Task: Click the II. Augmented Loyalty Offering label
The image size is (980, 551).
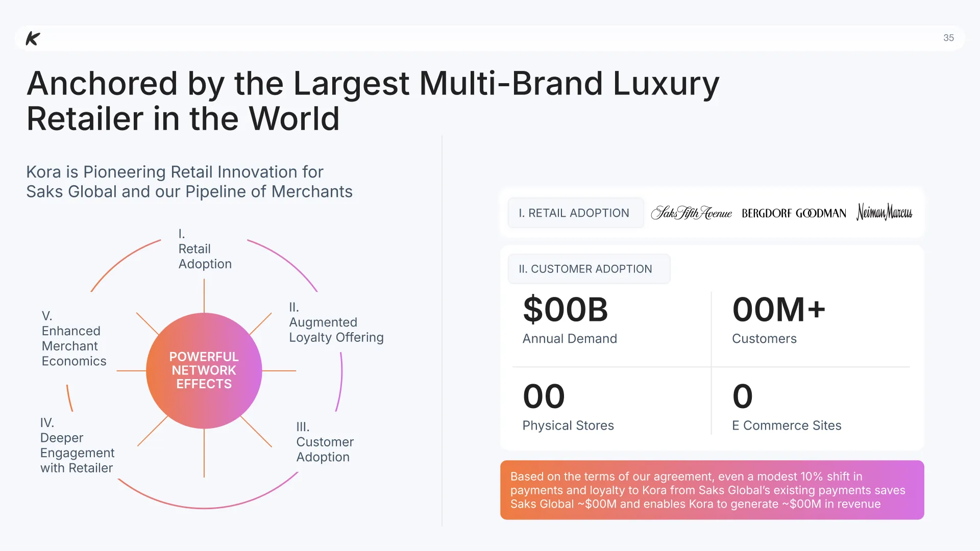Action: [x=336, y=322]
